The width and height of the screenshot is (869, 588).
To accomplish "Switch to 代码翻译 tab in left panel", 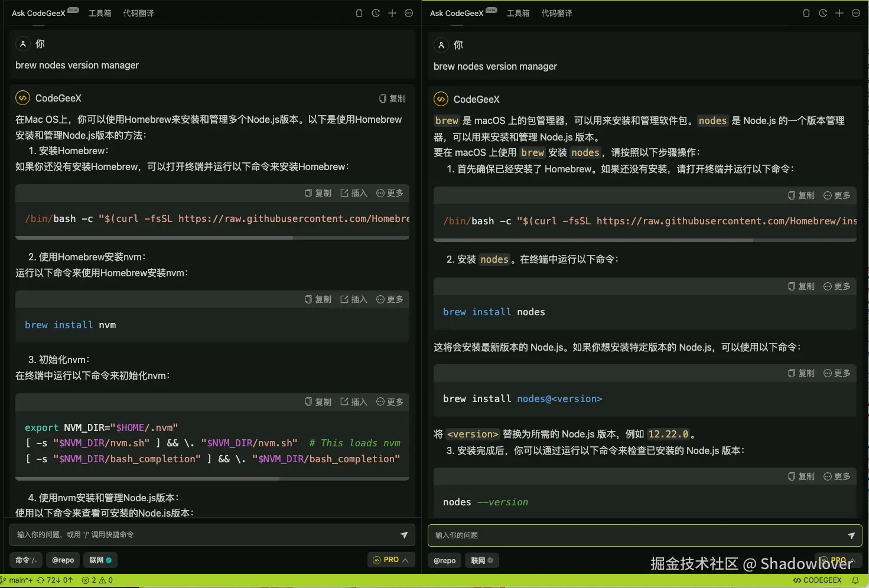I will [x=139, y=13].
